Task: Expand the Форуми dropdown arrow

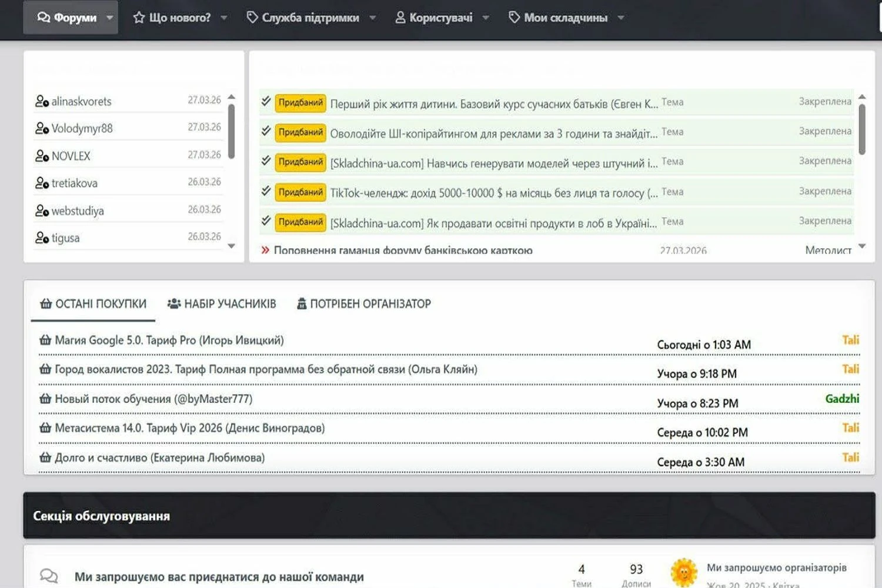Action: point(110,18)
